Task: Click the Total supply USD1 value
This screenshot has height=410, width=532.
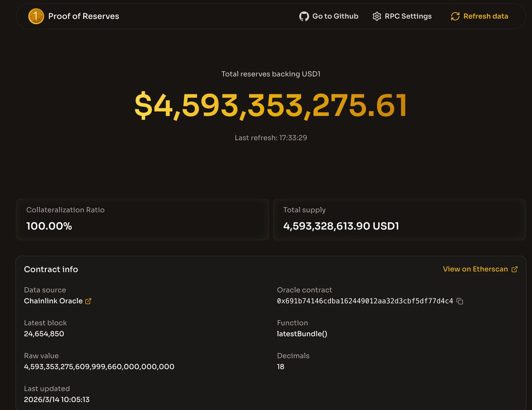Action: [341, 226]
